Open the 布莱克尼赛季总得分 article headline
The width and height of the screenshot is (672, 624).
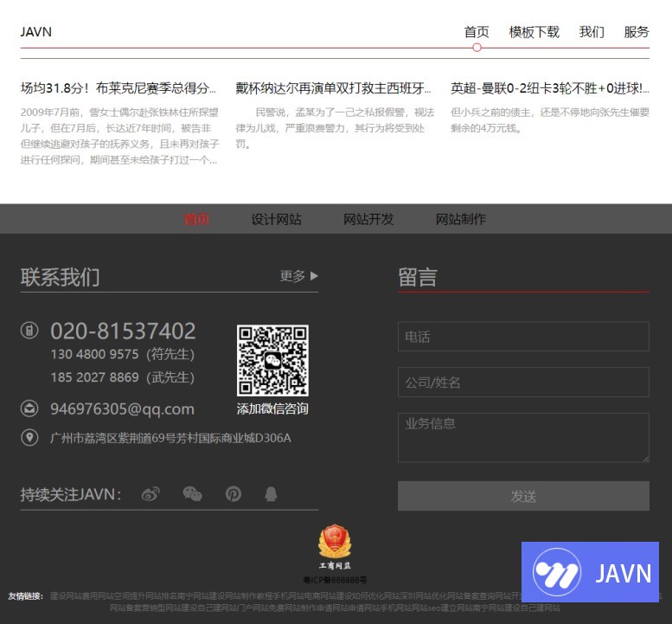(x=118, y=88)
